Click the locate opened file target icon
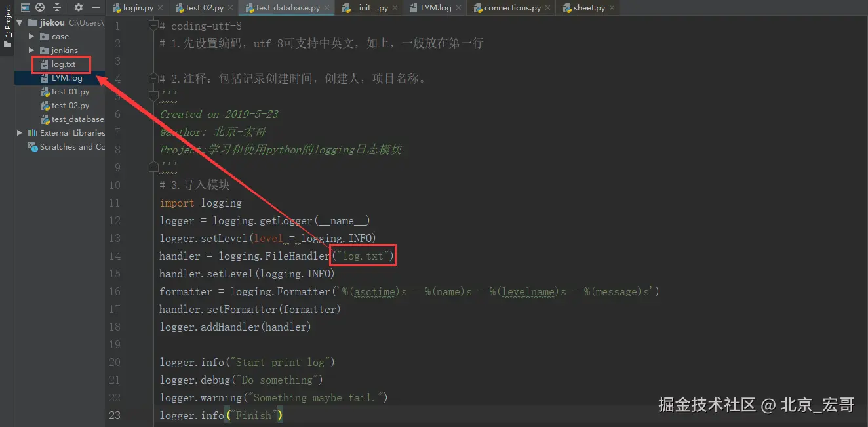Viewport: 868px width, 427px height. click(x=40, y=7)
